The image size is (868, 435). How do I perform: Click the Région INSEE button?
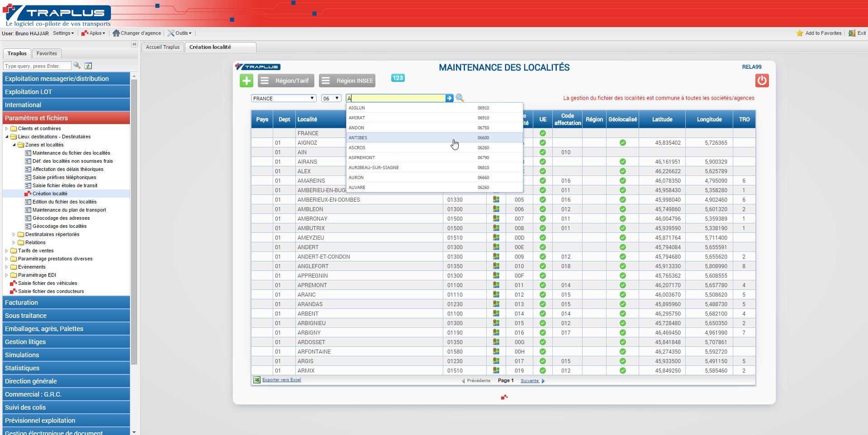(x=348, y=80)
